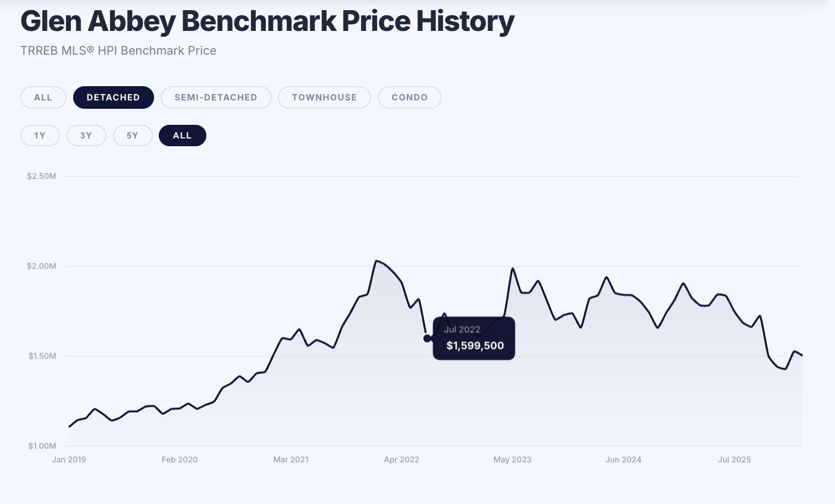Image resolution: width=835 pixels, height=504 pixels.
Task: Click the Glen Abbey Benchmark Price History heading
Action: click(x=267, y=21)
